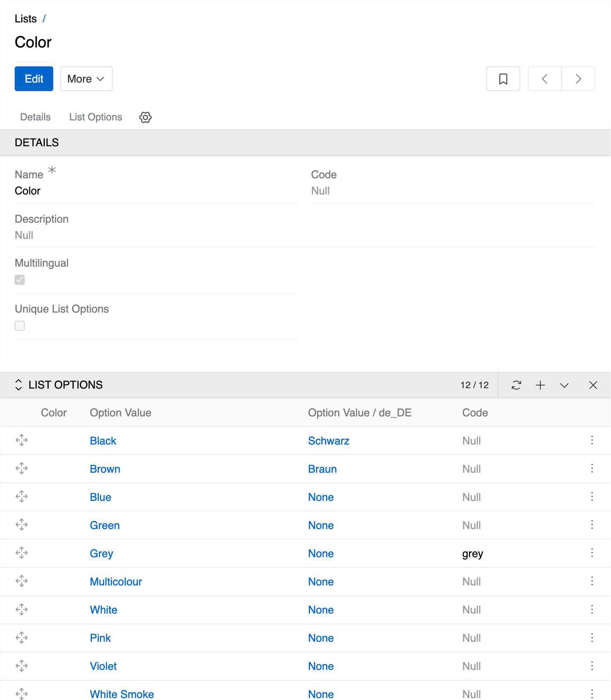Open the layout settings gear icon

pyautogui.click(x=145, y=117)
